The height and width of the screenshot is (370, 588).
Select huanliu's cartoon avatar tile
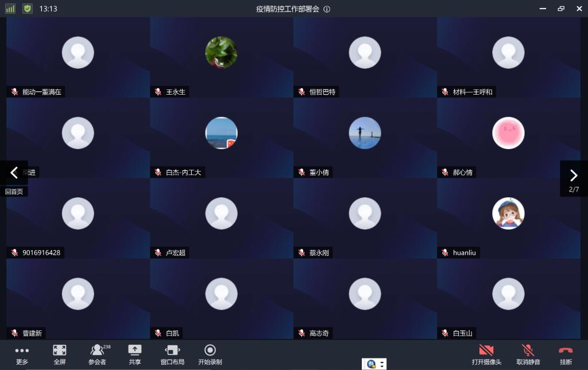(x=508, y=213)
